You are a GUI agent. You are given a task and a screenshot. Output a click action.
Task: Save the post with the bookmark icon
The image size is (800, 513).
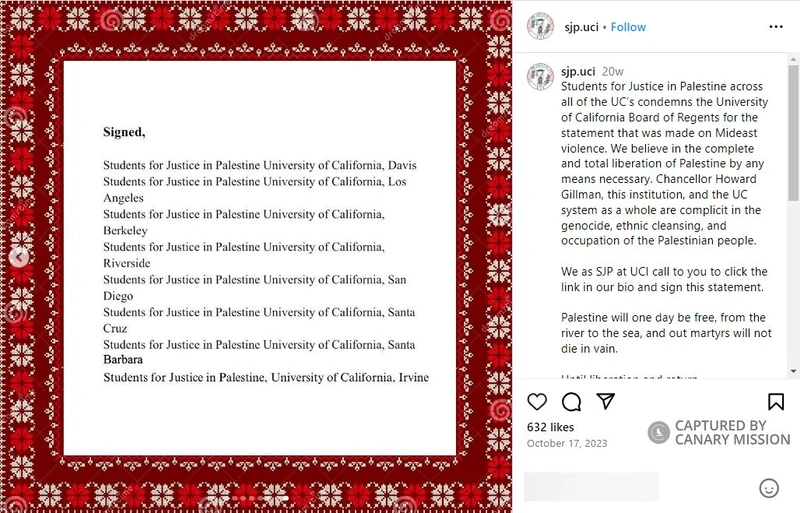tap(776, 402)
